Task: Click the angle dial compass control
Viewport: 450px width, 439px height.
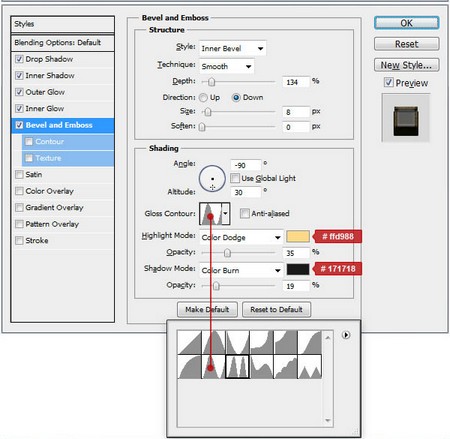Action: 212,179
